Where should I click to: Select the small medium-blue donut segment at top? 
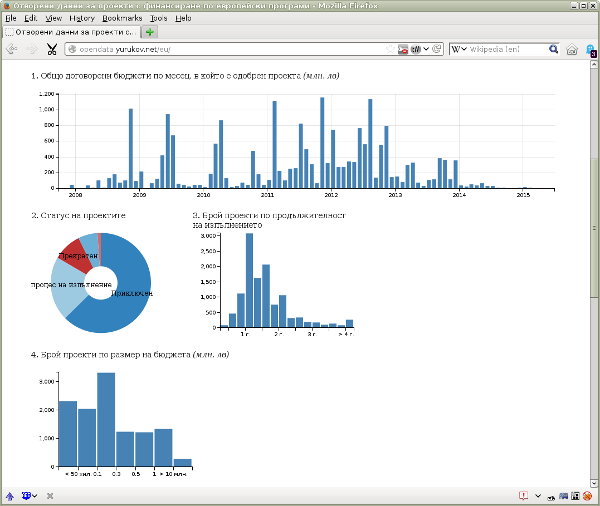[90, 248]
